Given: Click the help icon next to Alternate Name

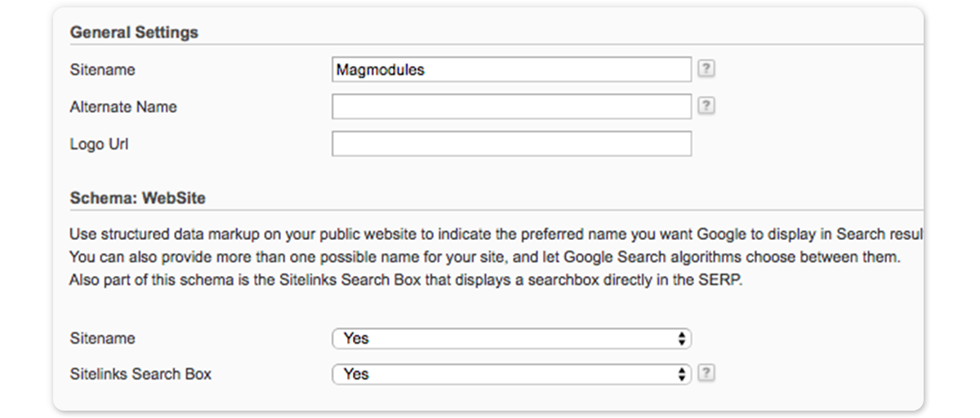Looking at the screenshot, I should (x=706, y=106).
